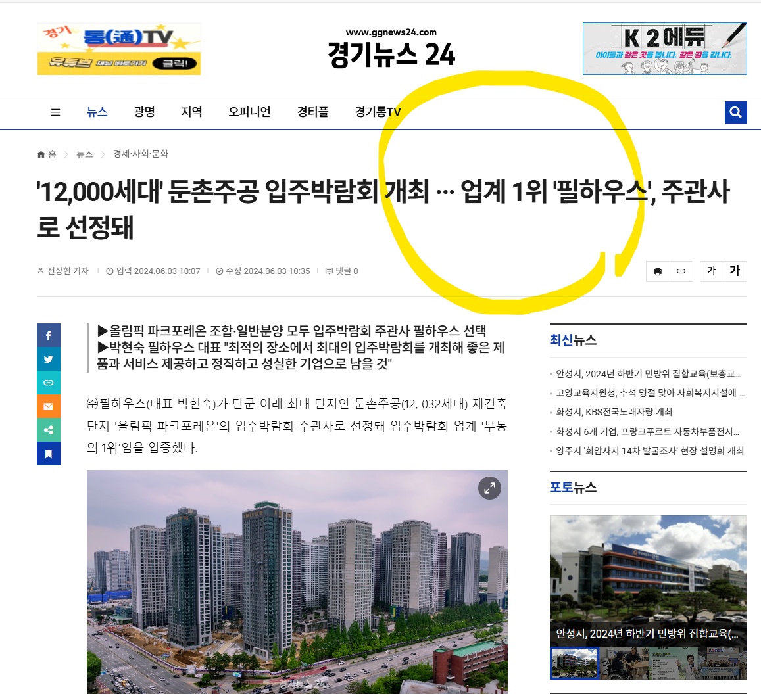Screen dimensions: 761x700
Task: Share article via Twitter icon
Action: (x=49, y=359)
